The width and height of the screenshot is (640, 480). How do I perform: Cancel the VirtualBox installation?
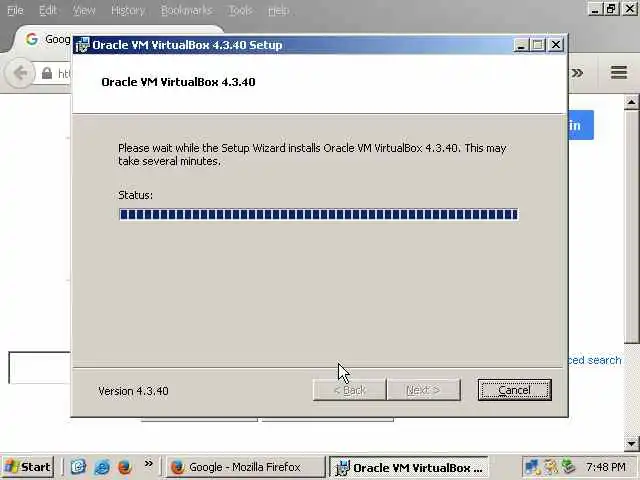point(514,390)
